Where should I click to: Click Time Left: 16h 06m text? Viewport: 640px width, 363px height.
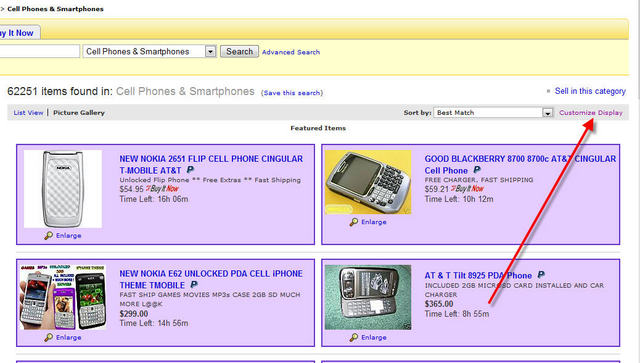tap(154, 199)
